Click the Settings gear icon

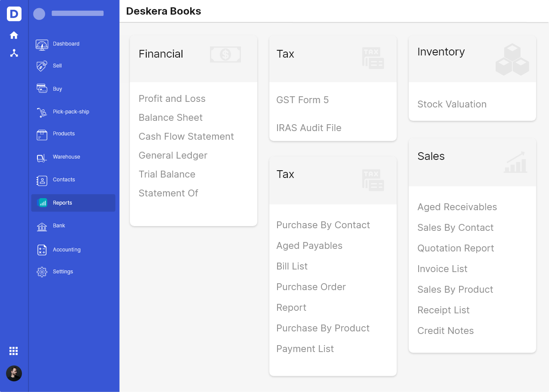[42, 272]
